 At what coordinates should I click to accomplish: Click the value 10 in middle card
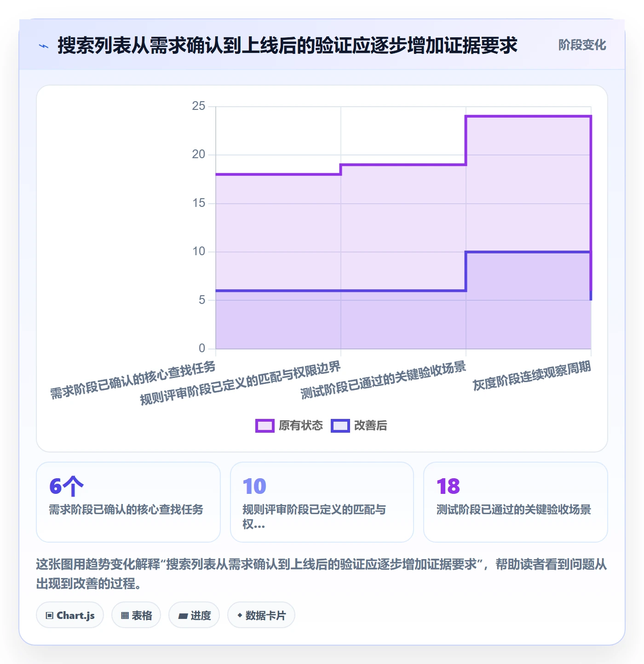coord(254,486)
